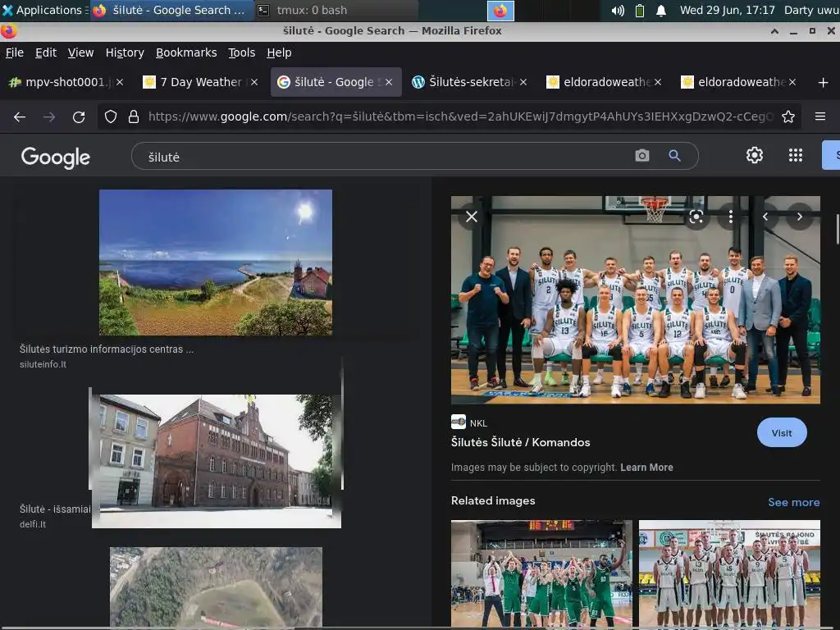The height and width of the screenshot is (630, 840).
Task: Switch to the Šilutės-sekretai tab
Action: click(x=470, y=82)
